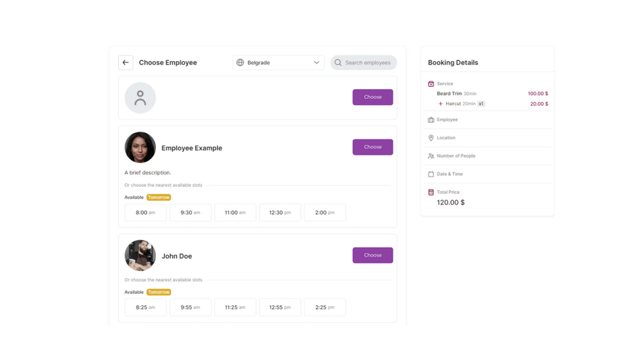Choose Employee Example
The height and width of the screenshot is (362, 644).
(372, 147)
